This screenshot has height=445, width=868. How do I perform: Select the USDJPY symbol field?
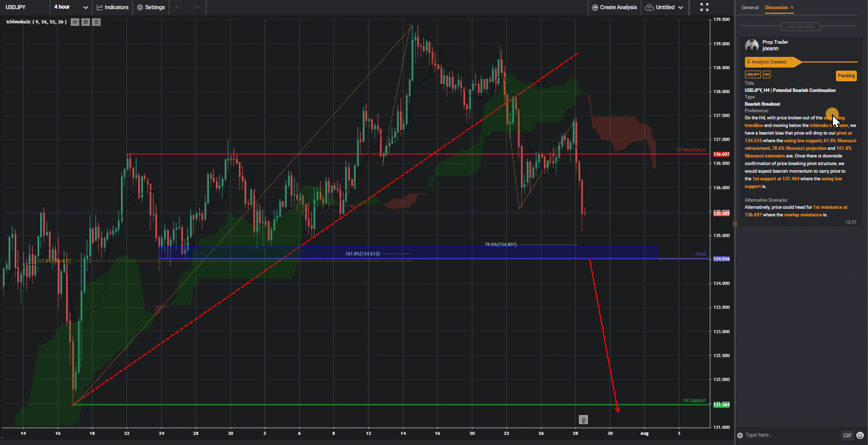click(x=25, y=7)
